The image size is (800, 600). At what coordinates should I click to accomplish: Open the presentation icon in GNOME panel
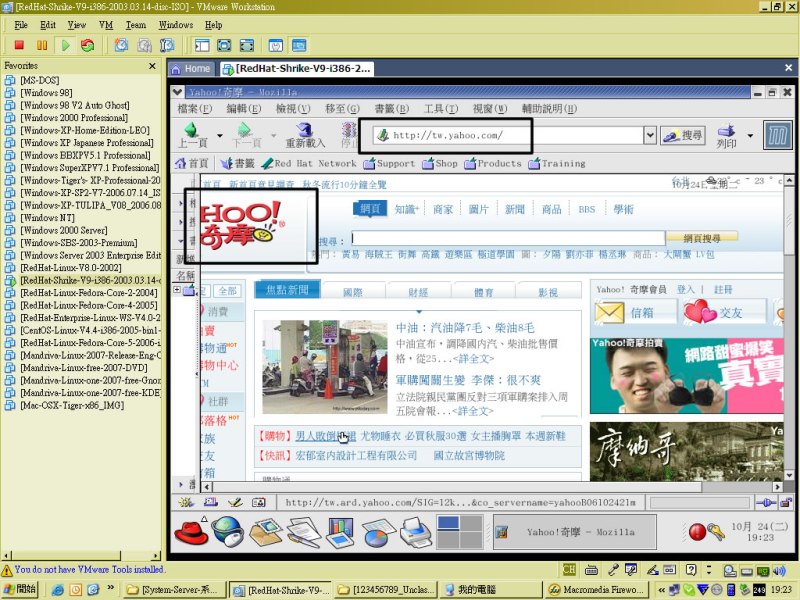[x=341, y=532]
